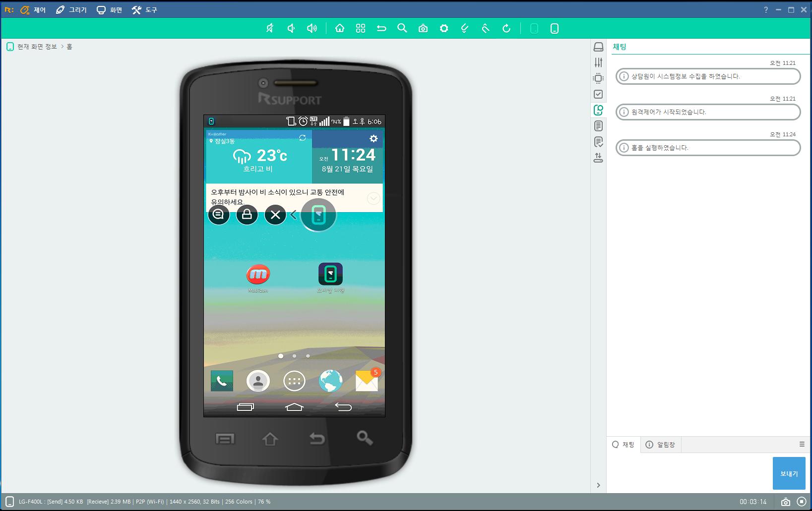Click the 홈 breadcrumb label
812x511 pixels.
69,47
